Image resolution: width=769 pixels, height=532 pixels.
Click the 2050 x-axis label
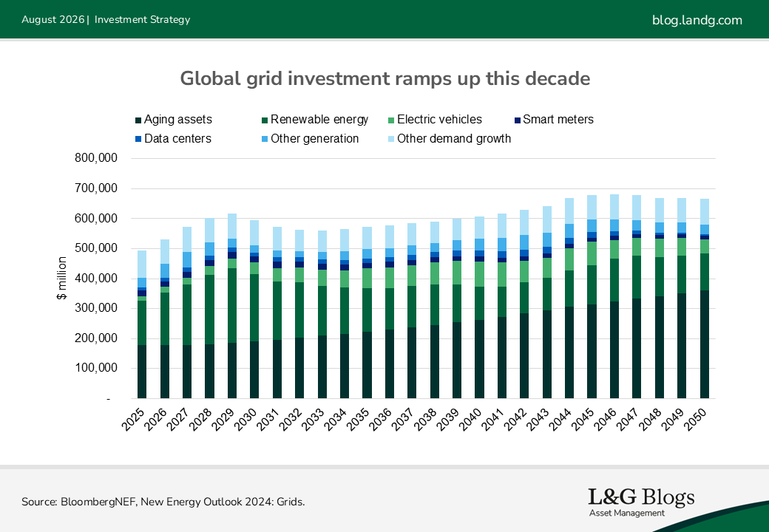[x=696, y=420]
